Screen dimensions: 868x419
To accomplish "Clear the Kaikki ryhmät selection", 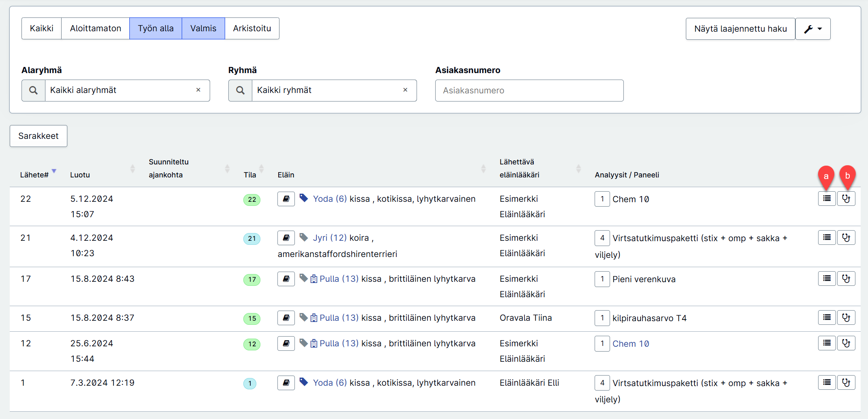I will tap(405, 90).
